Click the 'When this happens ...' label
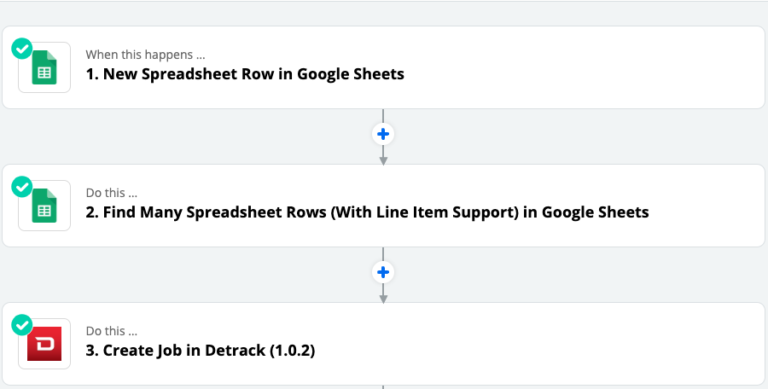The width and height of the screenshot is (768, 389). tap(145, 54)
